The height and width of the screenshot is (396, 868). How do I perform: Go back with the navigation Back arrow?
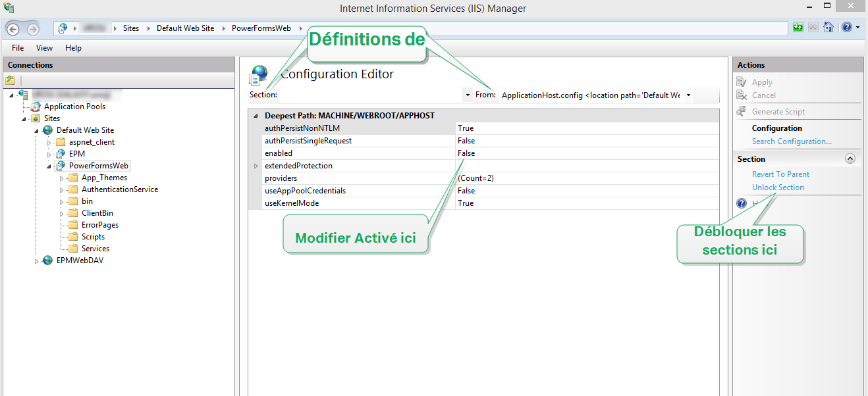(x=13, y=28)
